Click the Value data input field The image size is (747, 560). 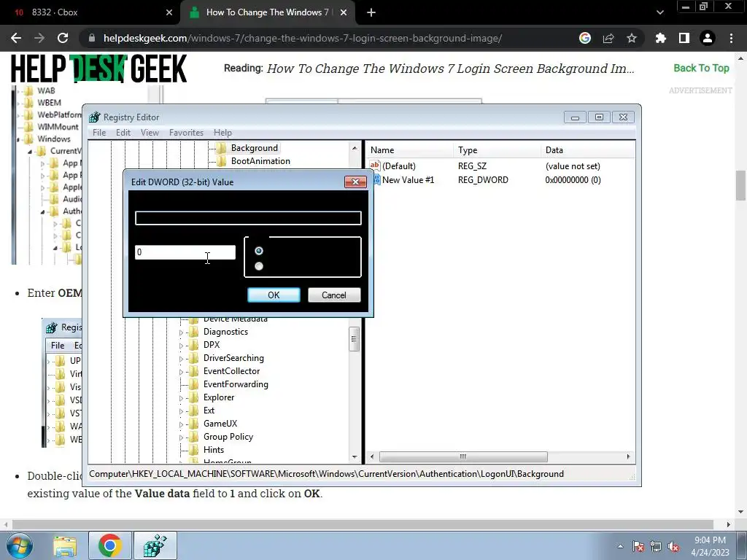[185, 252]
